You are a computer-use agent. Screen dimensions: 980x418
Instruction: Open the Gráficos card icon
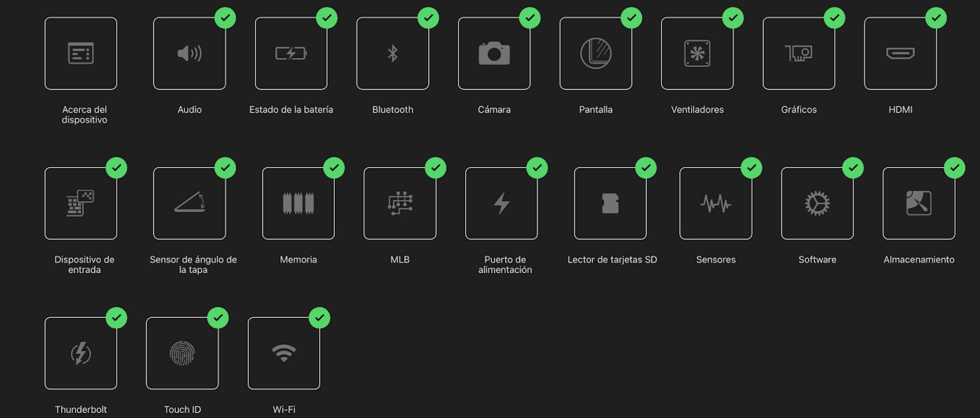click(798, 53)
